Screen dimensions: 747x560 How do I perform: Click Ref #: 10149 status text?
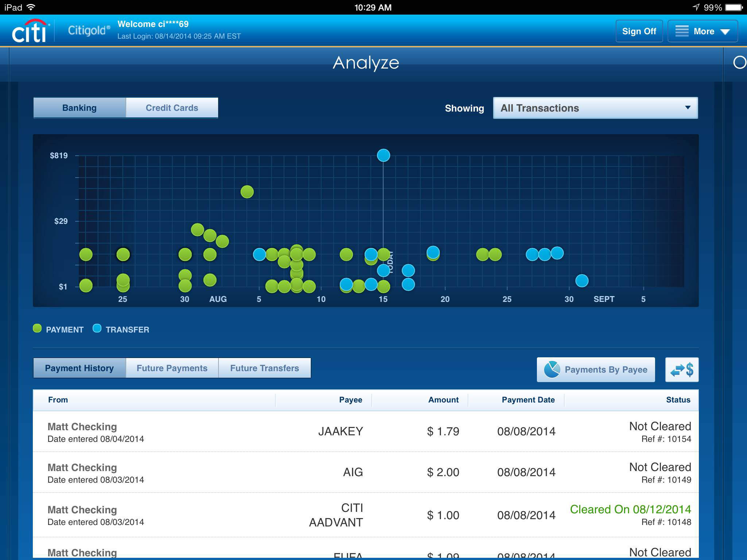click(x=666, y=480)
